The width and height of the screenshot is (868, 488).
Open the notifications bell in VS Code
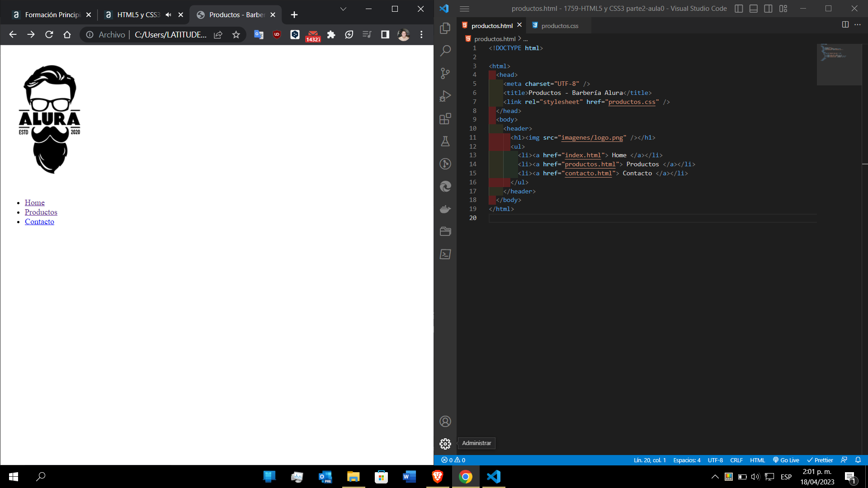point(858,460)
